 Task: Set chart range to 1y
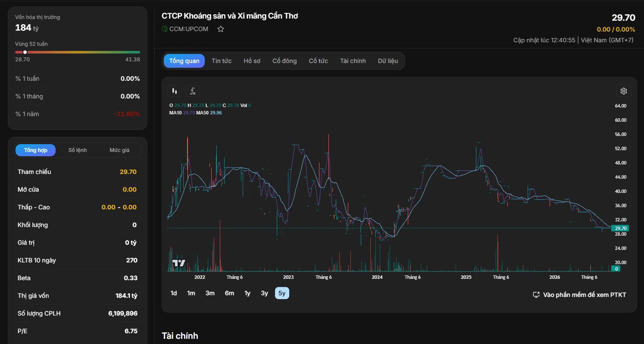[247, 293]
